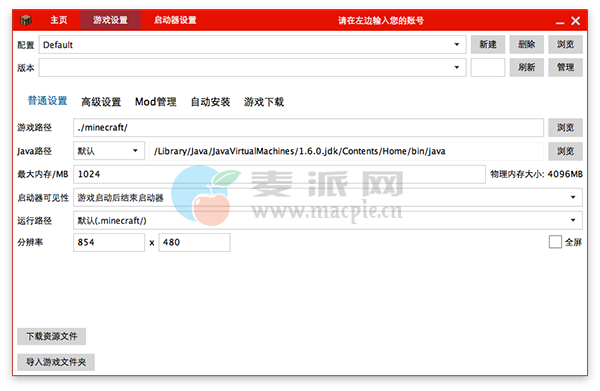Switch to the 主页 tab

click(x=59, y=20)
